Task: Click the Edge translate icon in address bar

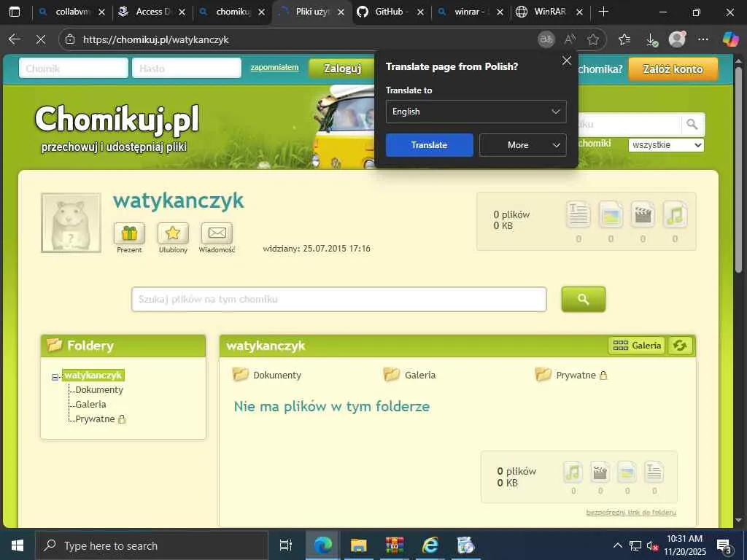Action: [546, 39]
